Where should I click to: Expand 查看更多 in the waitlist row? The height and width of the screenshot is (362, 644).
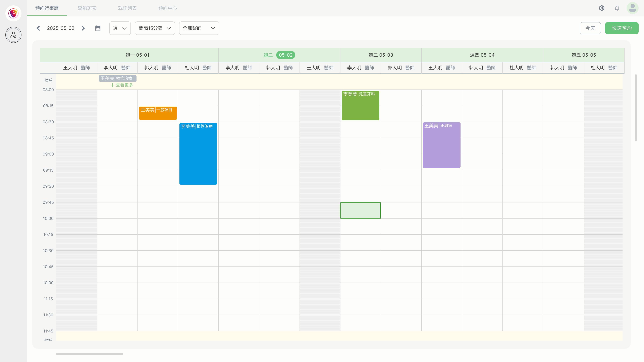pyautogui.click(x=122, y=85)
